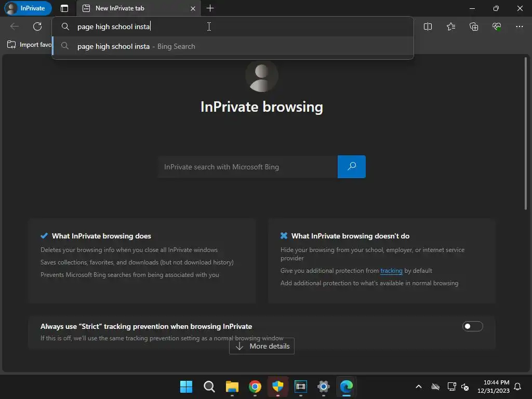532x399 pixels.
Task: Open notifications bell icon
Action: pyautogui.click(x=517, y=387)
